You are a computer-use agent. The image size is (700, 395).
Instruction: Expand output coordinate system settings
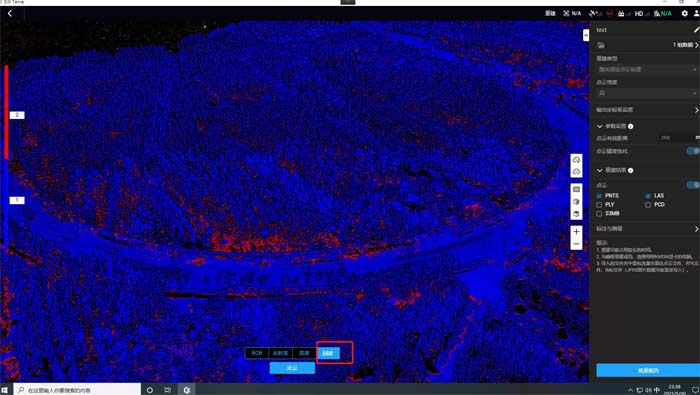pos(647,110)
